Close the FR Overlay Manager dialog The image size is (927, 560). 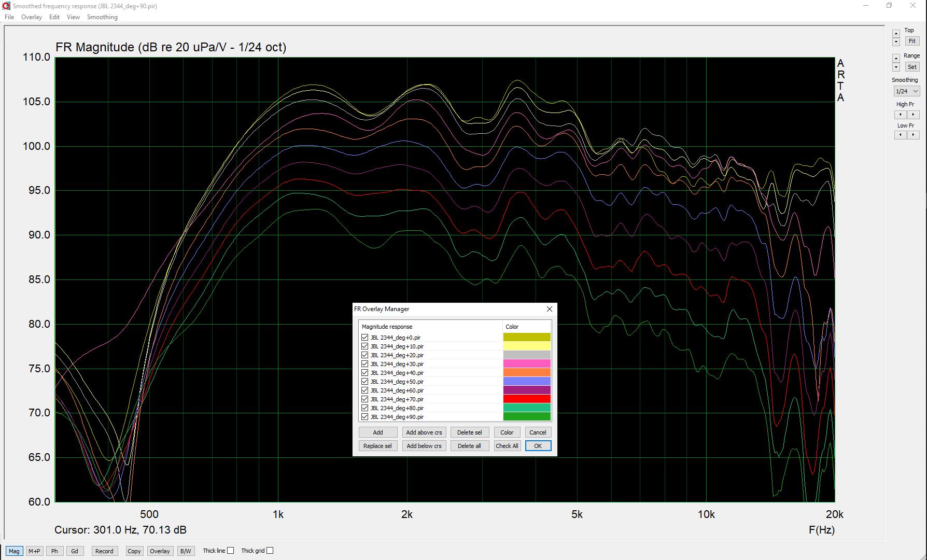(x=550, y=309)
